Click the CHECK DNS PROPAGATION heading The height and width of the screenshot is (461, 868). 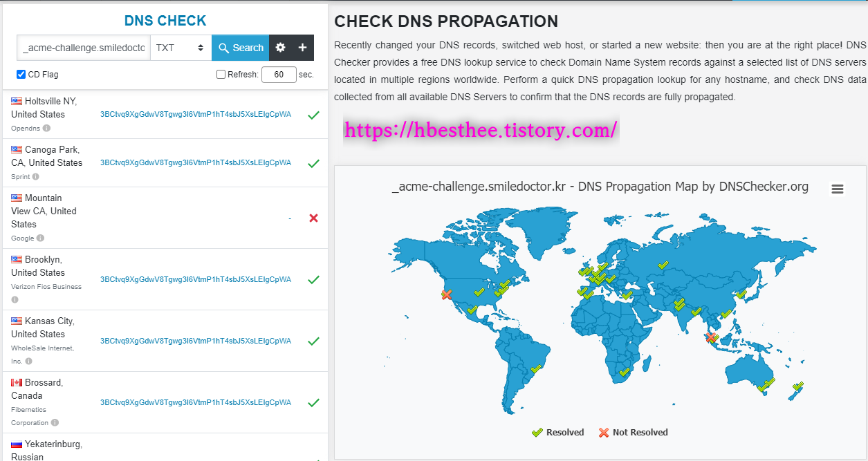coord(446,21)
